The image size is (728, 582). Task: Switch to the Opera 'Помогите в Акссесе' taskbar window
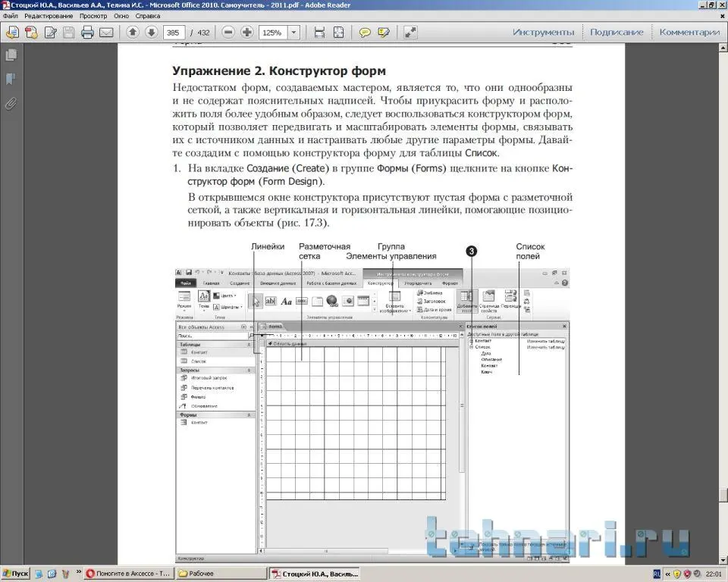point(129,574)
